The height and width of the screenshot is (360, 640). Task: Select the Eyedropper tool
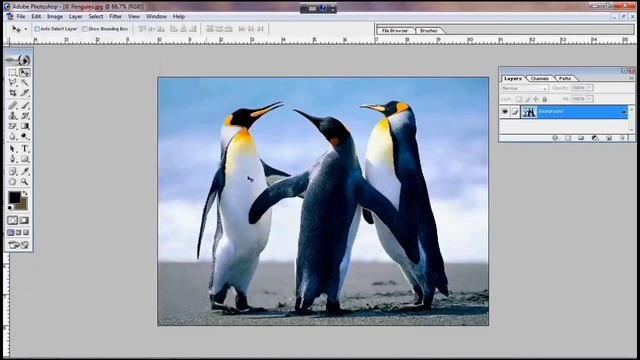tap(25, 171)
